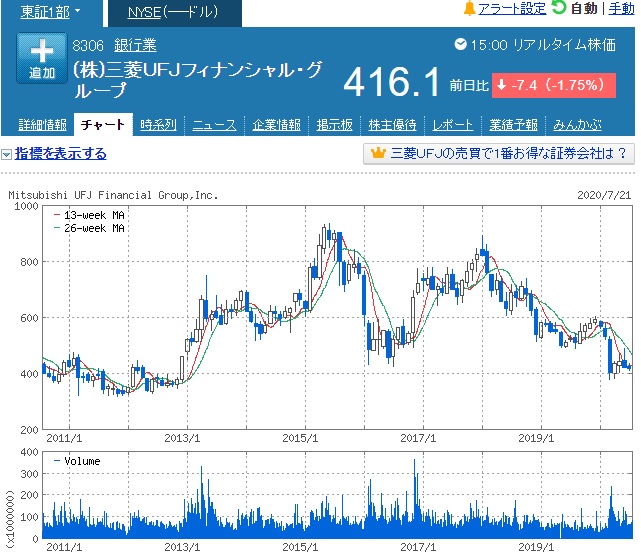This screenshot has height=556, width=641.
Task: Open the みんかぶ tab
Action: [x=577, y=125]
